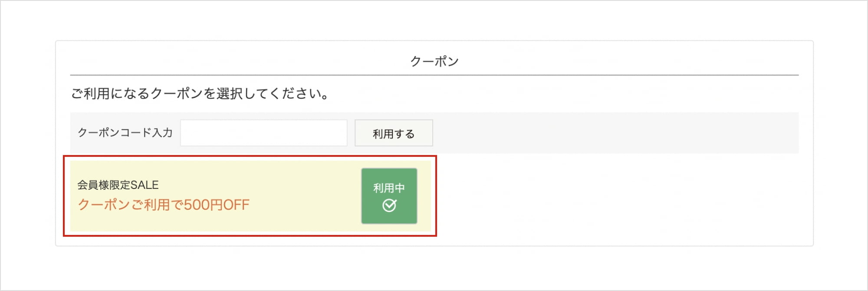This screenshot has width=868, height=291.
Task: Click the クーポンコード入力 text field
Action: tap(263, 133)
